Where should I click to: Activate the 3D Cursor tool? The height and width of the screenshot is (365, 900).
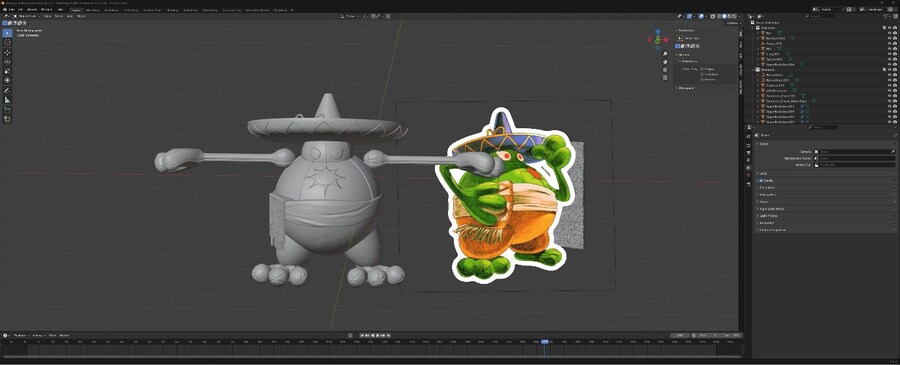[x=7, y=42]
